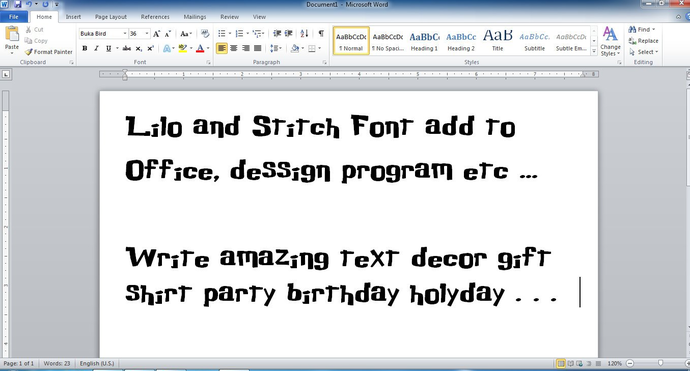Switch to the Review tab
Viewport: 690px width, 371px height.
point(229,17)
